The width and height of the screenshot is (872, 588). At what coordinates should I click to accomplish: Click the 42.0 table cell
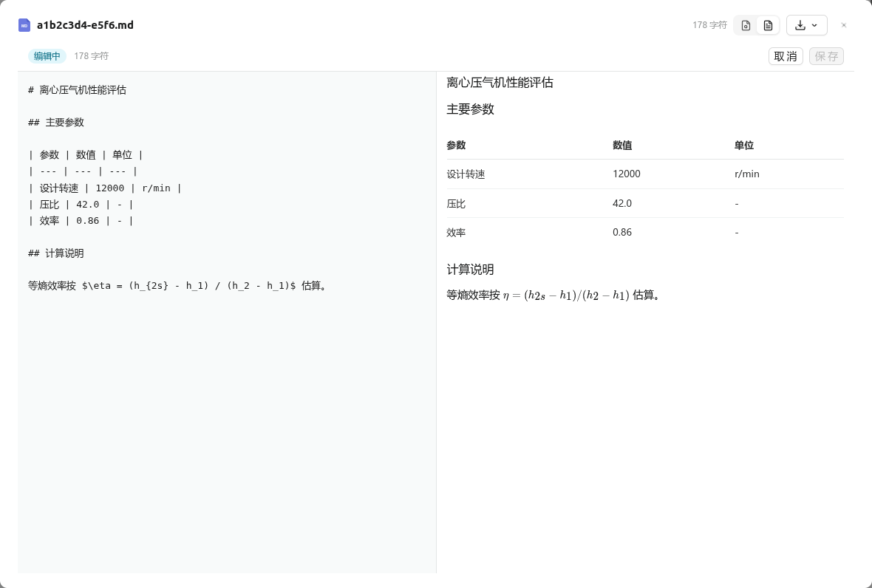pos(622,203)
